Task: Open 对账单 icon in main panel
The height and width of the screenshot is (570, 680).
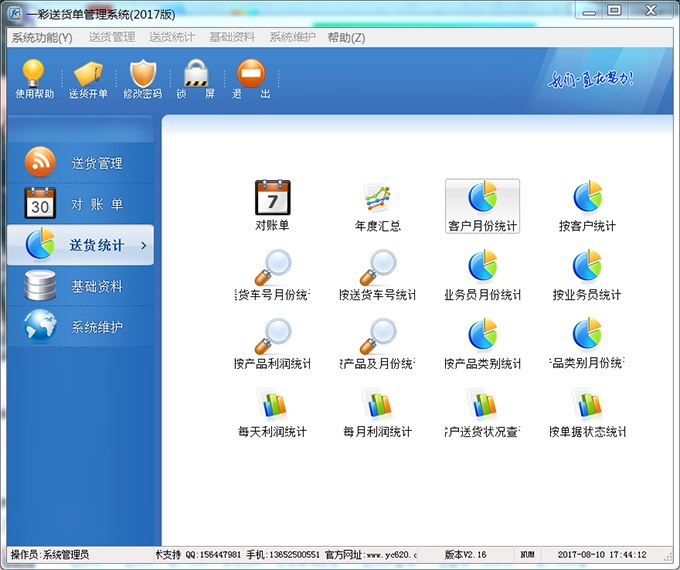Action: [272, 206]
